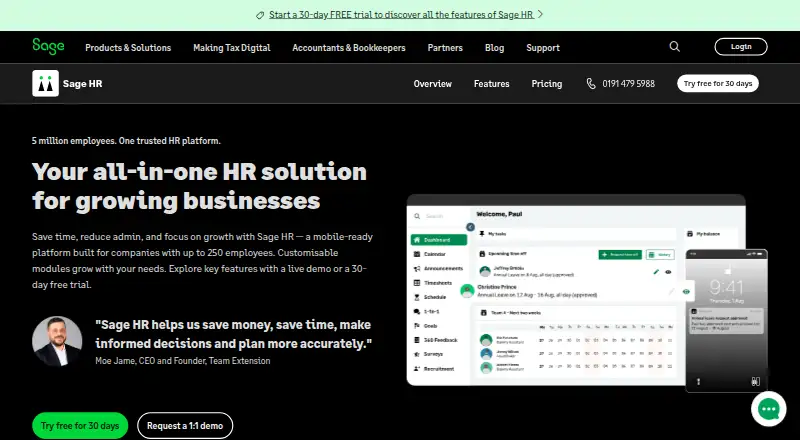This screenshot has height=440, width=800.
Task: Call the number 0191 479 5988
Action: point(629,84)
